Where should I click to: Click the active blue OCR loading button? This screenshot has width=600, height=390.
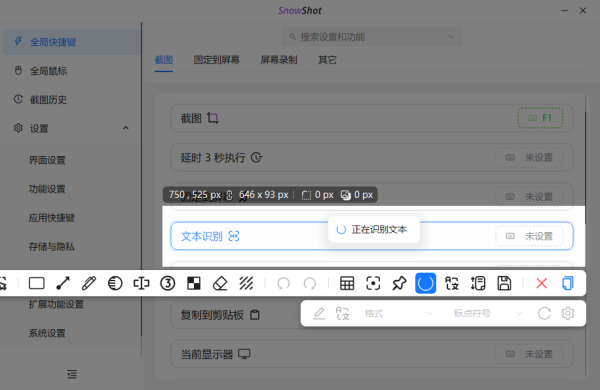[x=426, y=284]
